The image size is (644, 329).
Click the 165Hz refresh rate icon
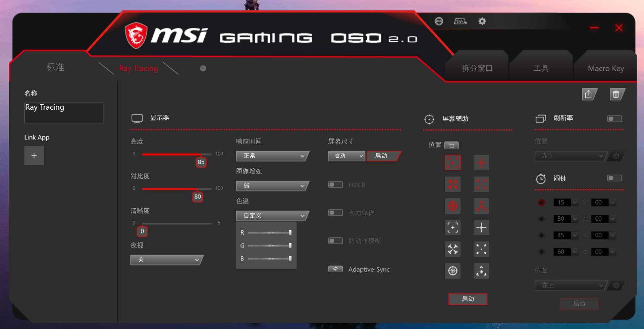point(461,21)
